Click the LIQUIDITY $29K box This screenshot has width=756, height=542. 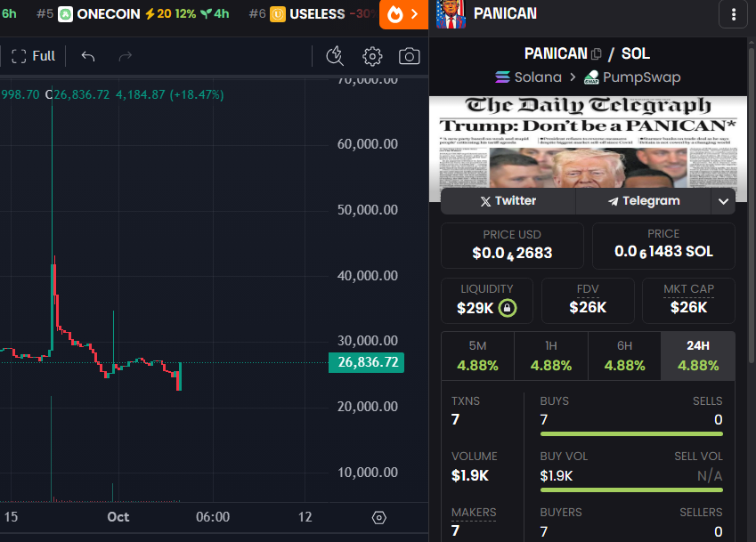pyautogui.click(x=487, y=301)
